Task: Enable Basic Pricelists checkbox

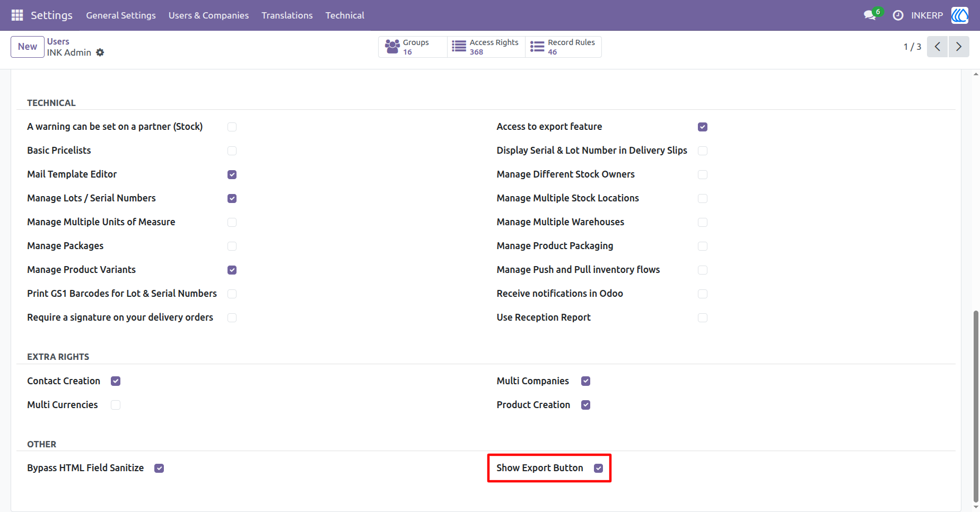Action: click(232, 151)
